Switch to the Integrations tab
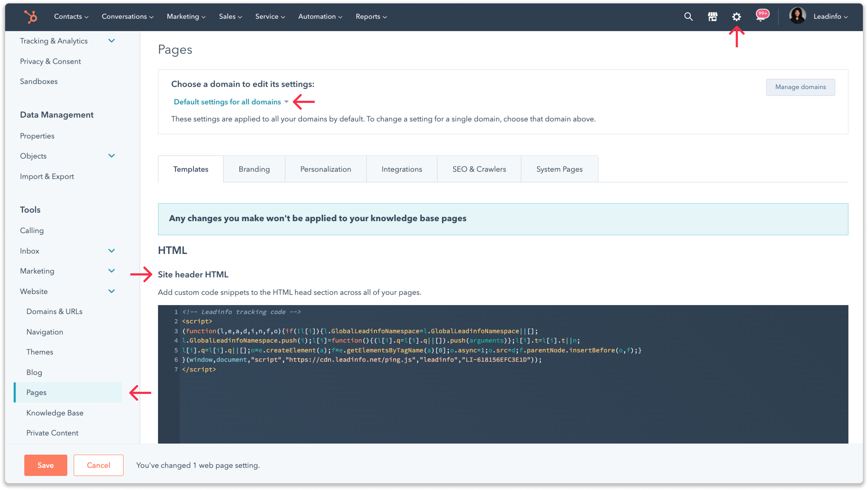Screen dimensions: 868x490 tap(402, 169)
